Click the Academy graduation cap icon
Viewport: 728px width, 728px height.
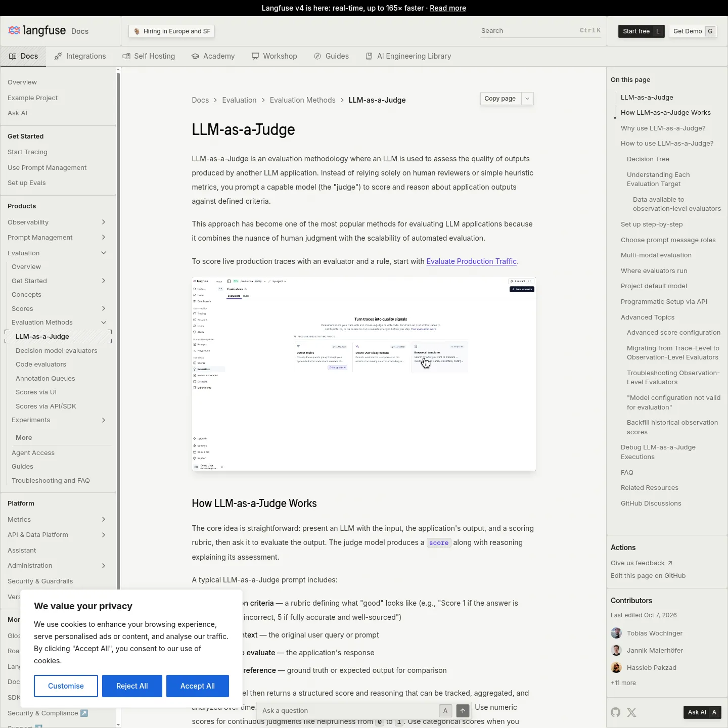(x=195, y=56)
